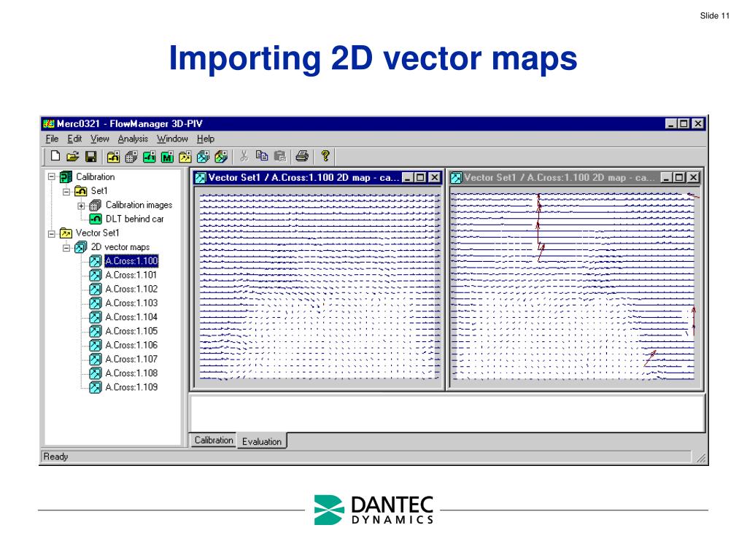This screenshot has width=747, height=560.
Task: Click the vector map icon beside A.Cross:1.105
Action: [x=96, y=332]
